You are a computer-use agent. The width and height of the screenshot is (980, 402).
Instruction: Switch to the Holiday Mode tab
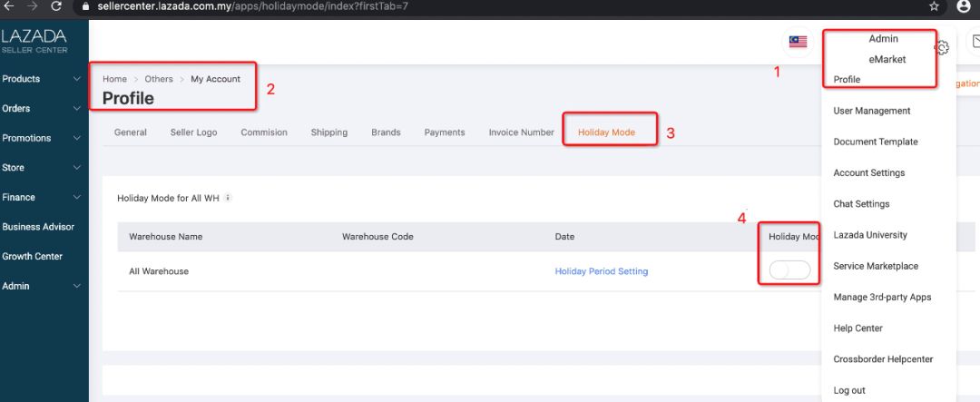tap(605, 132)
